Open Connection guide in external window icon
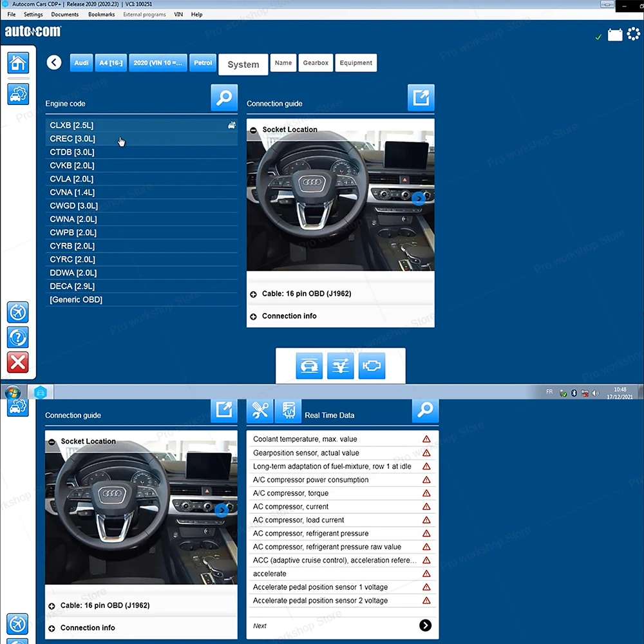 pos(421,98)
